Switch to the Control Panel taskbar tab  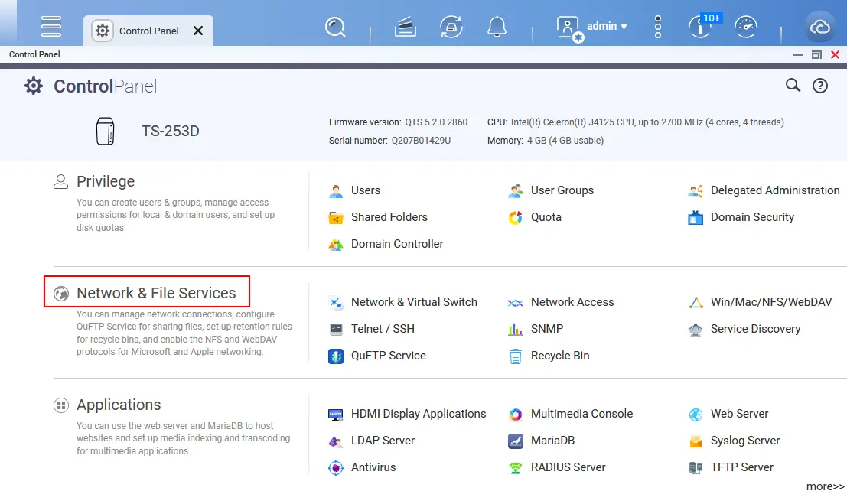(148, 31)
